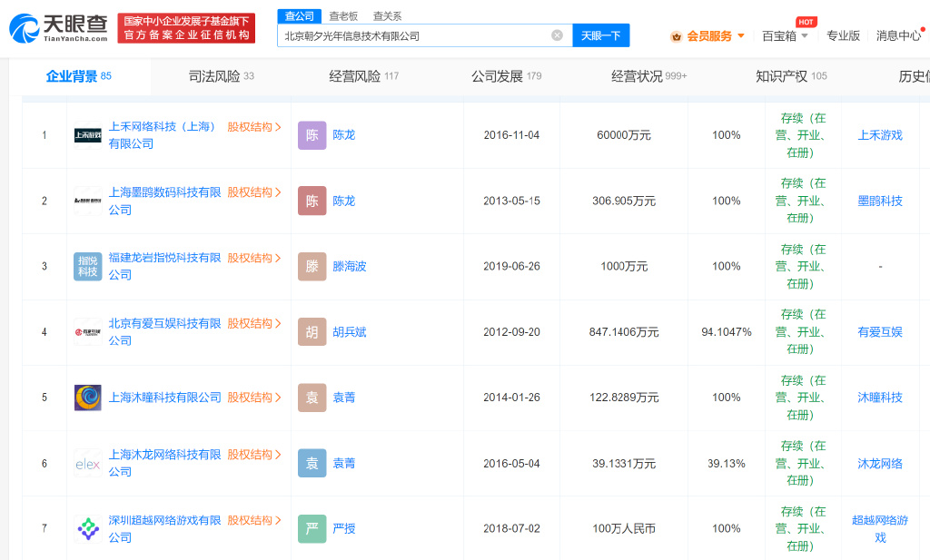Open legal representative 滕海波 link
This screenshot has height=560, width=930.
tap(350, 267)
